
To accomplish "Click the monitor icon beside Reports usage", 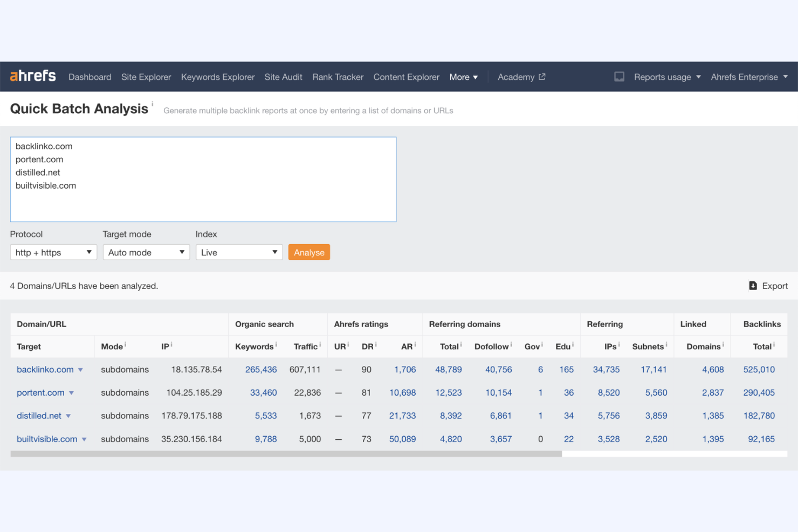I will pos(619,77).
